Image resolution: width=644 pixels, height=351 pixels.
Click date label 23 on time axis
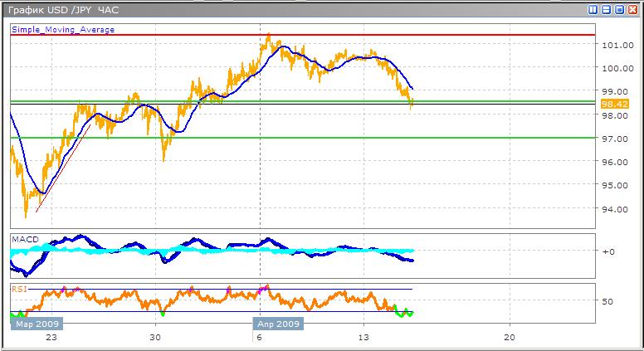click(51, 338)
